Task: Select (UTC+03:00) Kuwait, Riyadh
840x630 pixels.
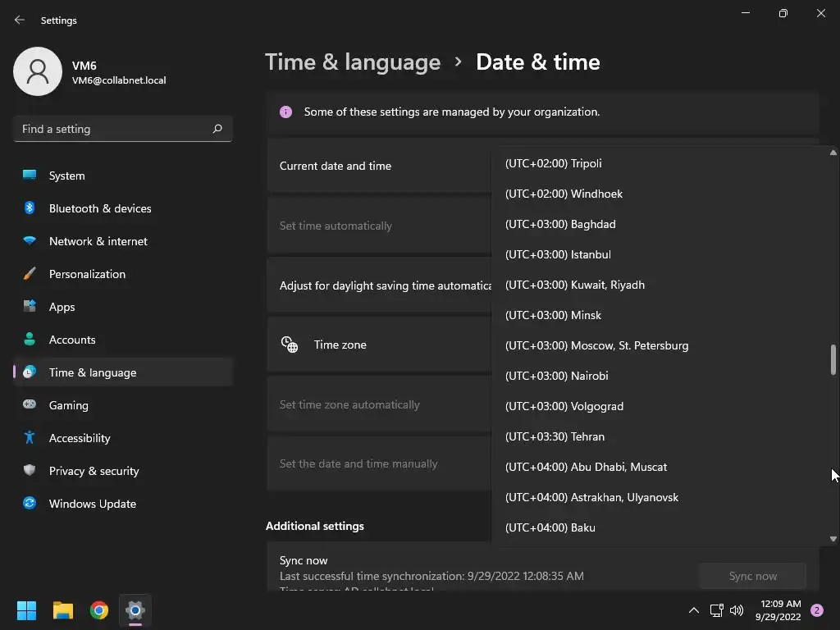Action: [x=660, y=285]
